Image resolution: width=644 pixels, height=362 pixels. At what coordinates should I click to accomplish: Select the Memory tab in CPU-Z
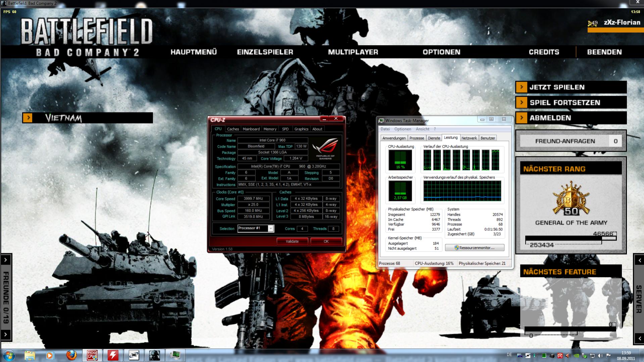pos(270,129)
